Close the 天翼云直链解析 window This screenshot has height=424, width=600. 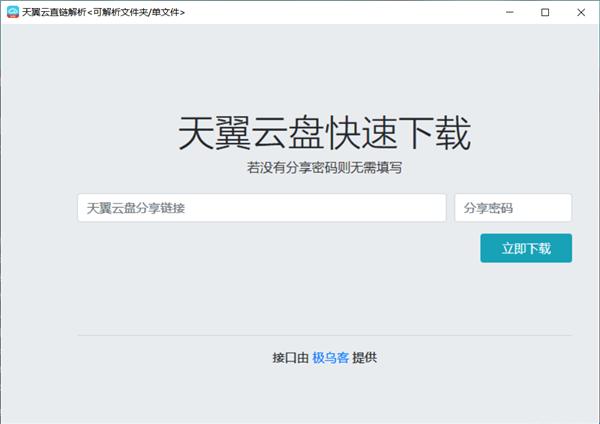(x=581, y=12)
